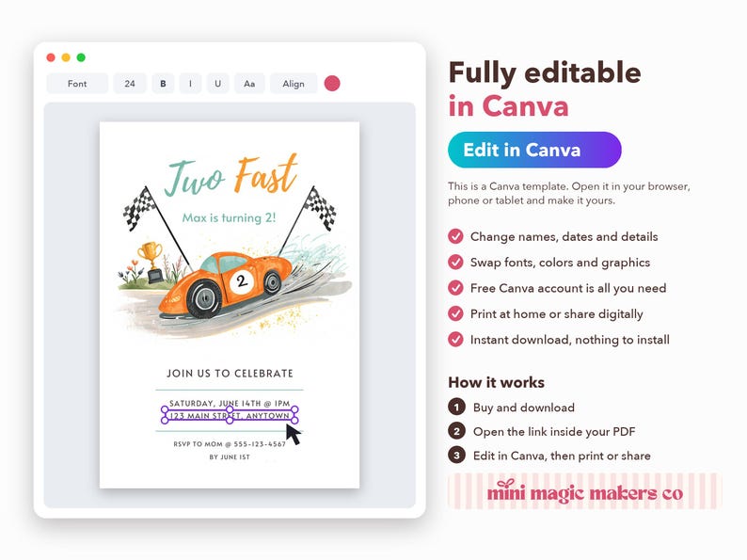
Task: Toggle italic with the I button
Action: (x=190, y=84)
